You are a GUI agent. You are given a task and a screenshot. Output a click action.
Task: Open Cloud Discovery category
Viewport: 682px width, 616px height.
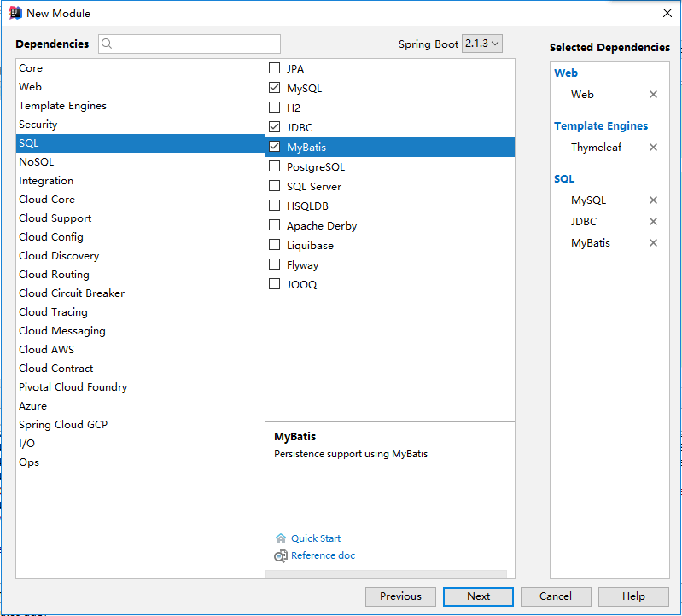pos(140,256)
